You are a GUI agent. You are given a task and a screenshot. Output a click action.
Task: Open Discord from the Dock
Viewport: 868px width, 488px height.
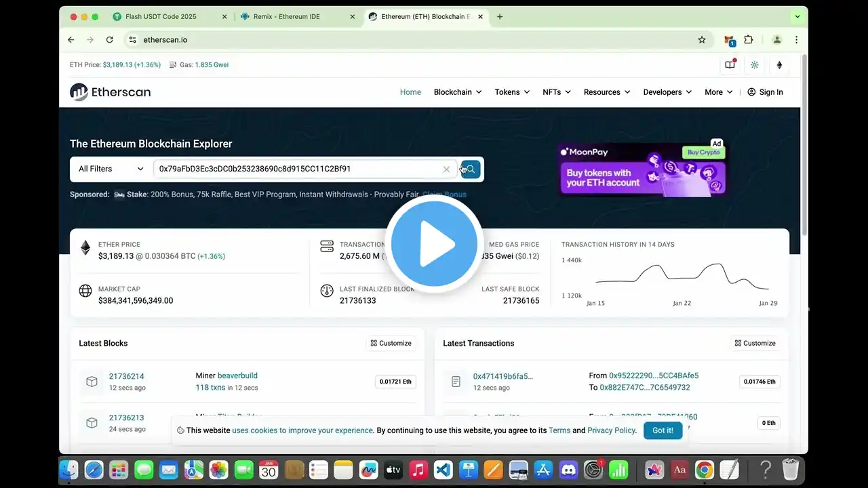(568, 470)
